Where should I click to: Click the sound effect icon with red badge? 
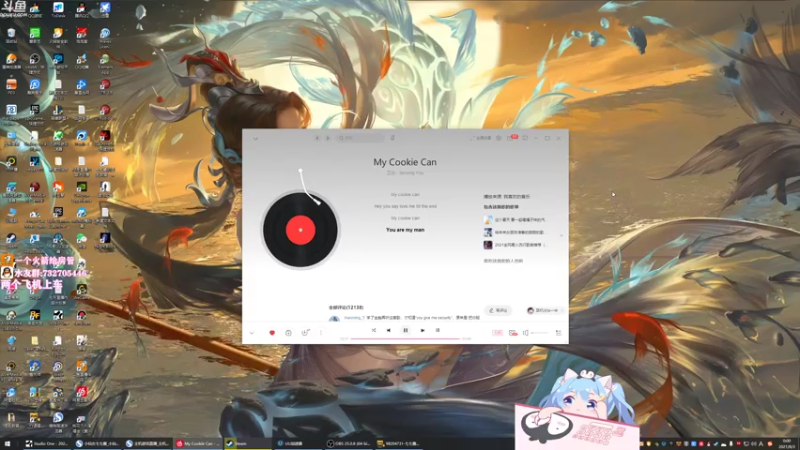pos(513,333)
